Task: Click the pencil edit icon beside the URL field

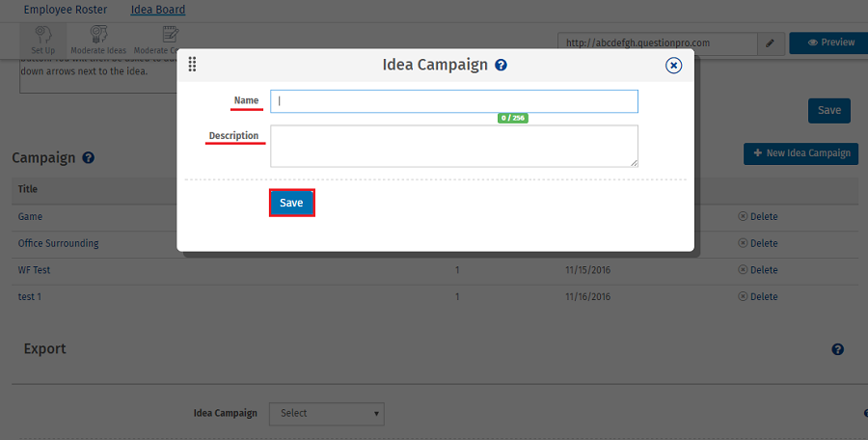Action: tap(770, 43)
